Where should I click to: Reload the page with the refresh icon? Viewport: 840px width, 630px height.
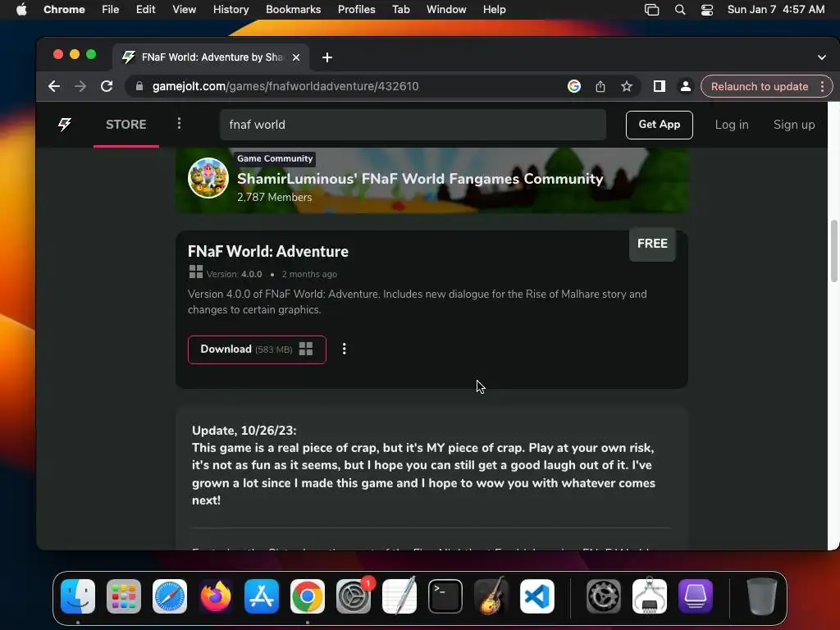click(107, 86)
